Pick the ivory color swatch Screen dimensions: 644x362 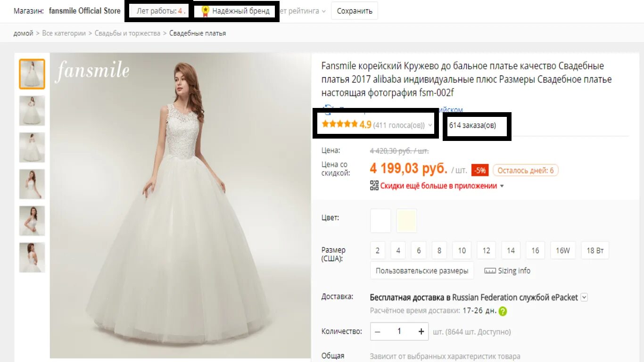[x=407, y=221]
